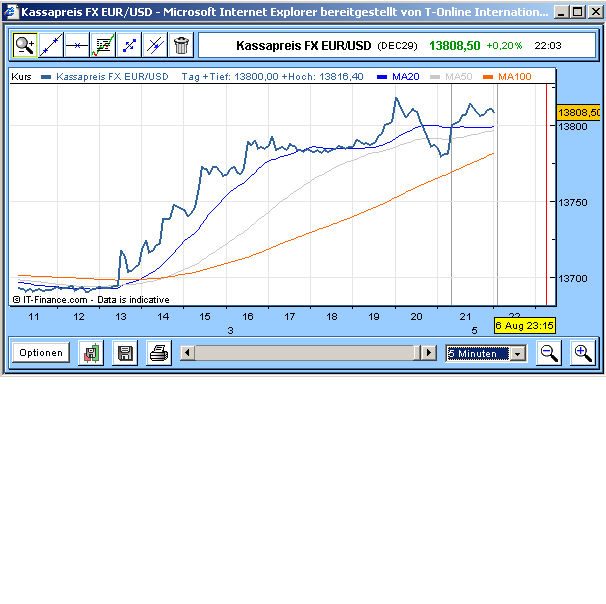Click hour 17 on the time axis
This screenshot has height=604, width=606.
pos(289,316)
